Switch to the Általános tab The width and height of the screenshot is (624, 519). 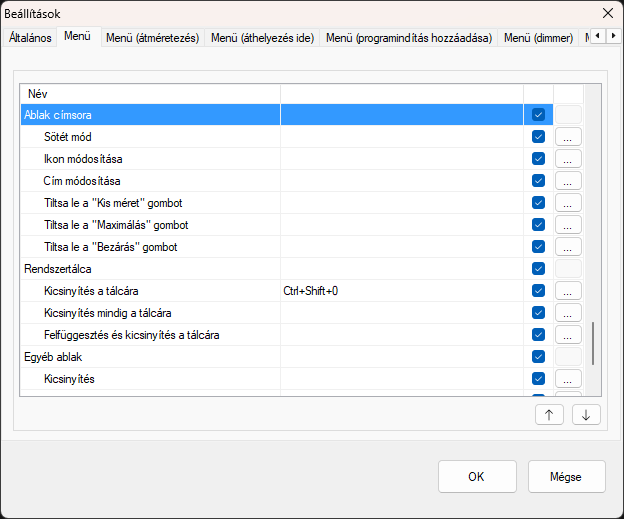[30, 38]
